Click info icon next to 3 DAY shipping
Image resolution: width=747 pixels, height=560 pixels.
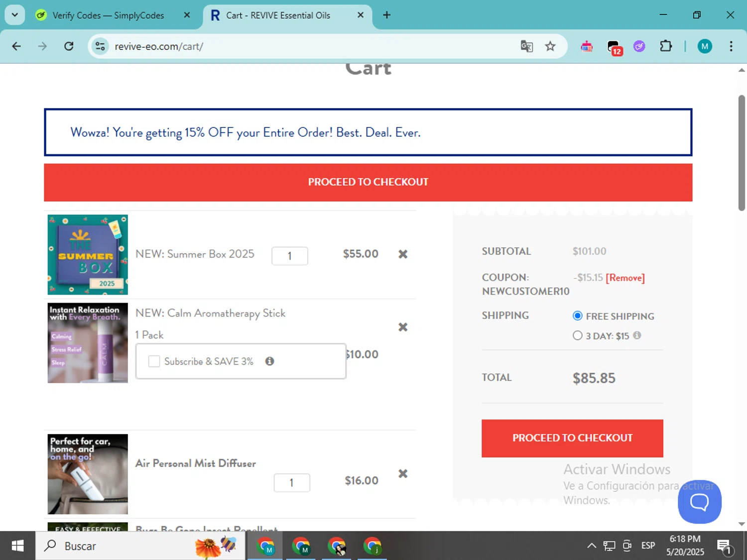click(637, 335)
